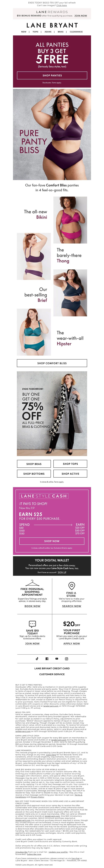Click the SHOP BRAS button

click(x=34, y=464)
